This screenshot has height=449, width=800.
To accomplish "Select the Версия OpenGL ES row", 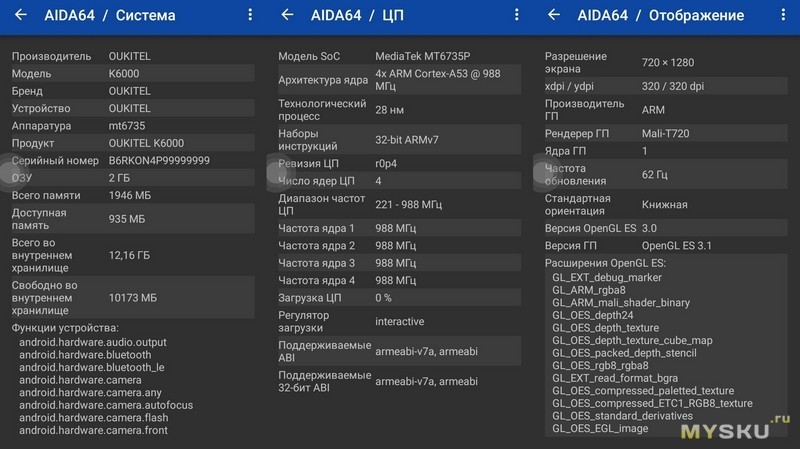I will pos(666,228).
